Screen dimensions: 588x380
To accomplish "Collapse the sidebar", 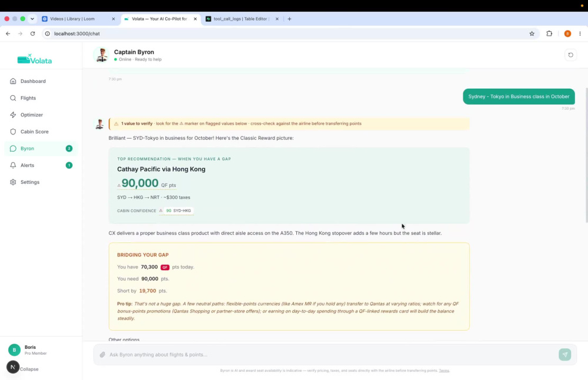I will pyautogui.click(x=29, y=369).
